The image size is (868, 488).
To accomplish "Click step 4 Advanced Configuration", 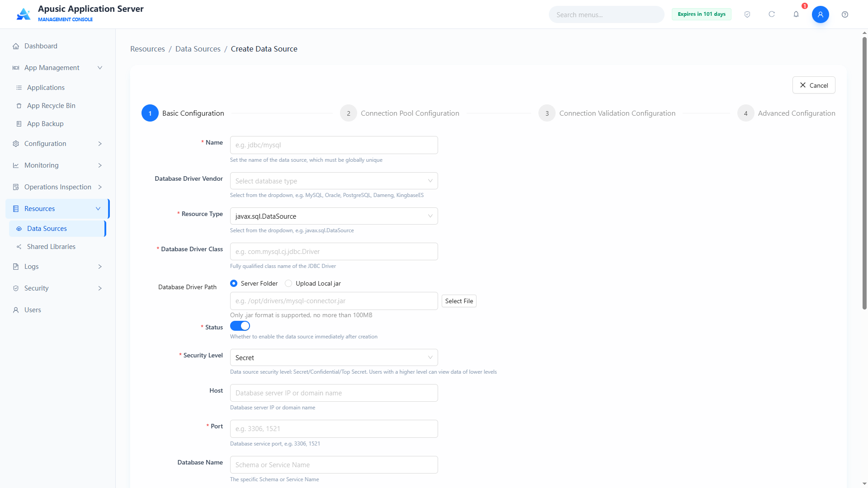I will tap(786, 113).
